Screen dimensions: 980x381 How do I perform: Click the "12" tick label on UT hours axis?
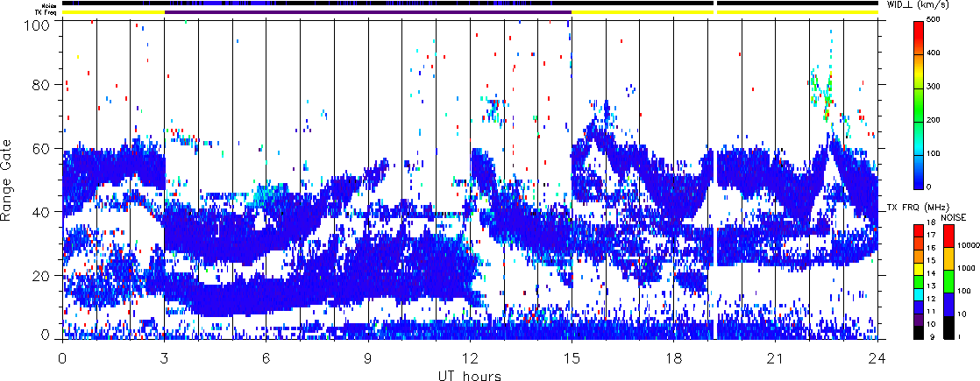470,358
